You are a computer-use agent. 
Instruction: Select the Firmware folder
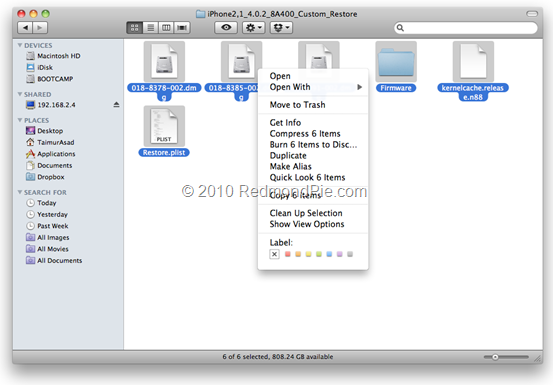pos(396,62)
